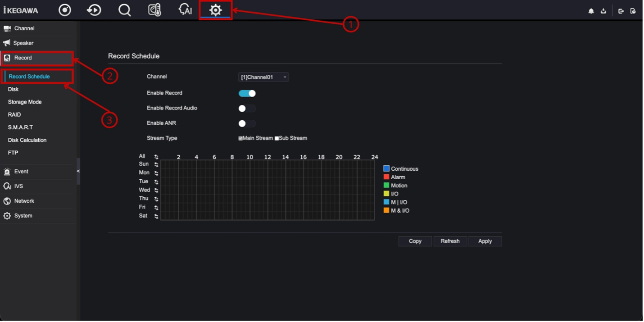Turn on Enable Record Audio switch
Image resolution: width=644 pixels, height=322 pixels.
247,109
